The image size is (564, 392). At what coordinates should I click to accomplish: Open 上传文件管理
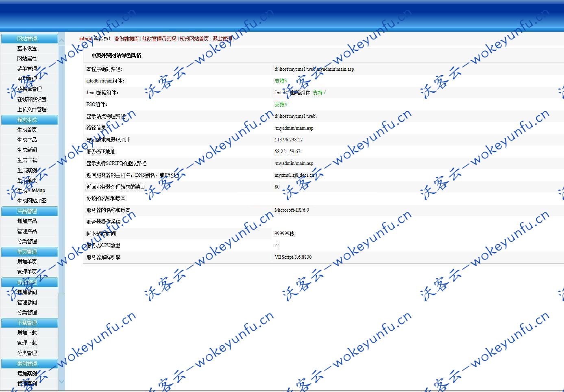[x=32, y=109]
